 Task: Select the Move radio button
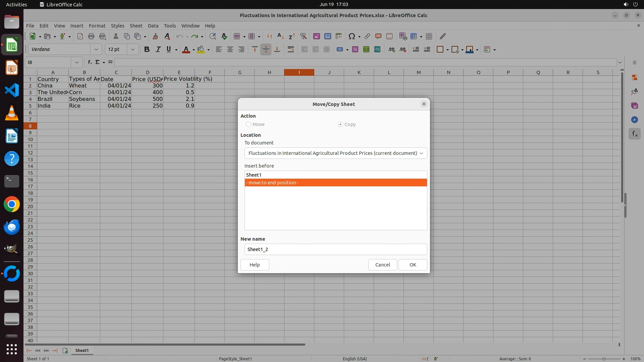click(x=249, y=124)
